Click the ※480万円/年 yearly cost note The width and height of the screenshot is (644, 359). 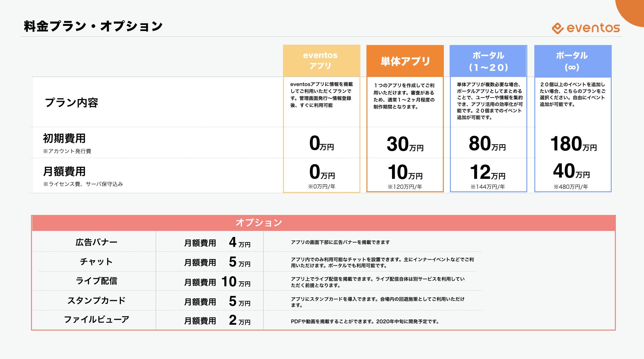click(571, 187)
